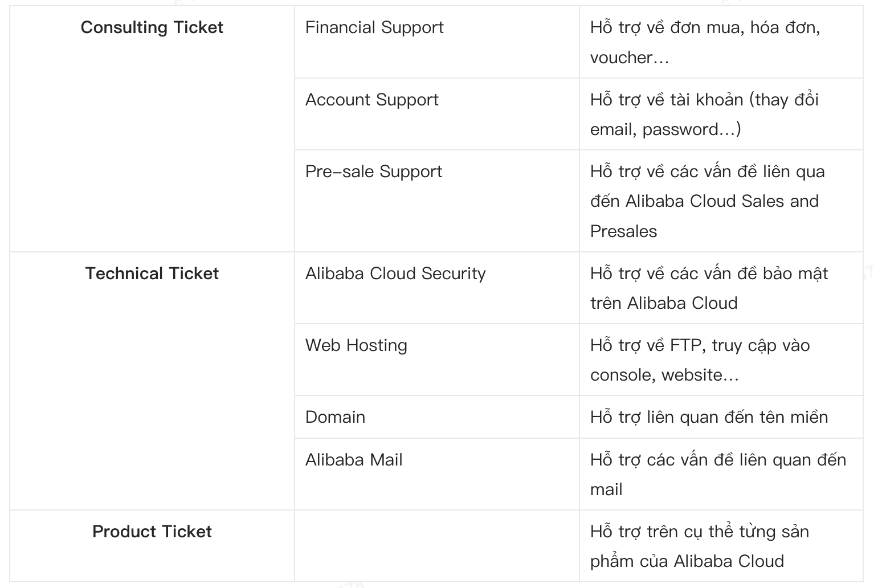Click the Alibaba Cloud Security cell
This screenshot has width=874, height=588.
[395, 273]
